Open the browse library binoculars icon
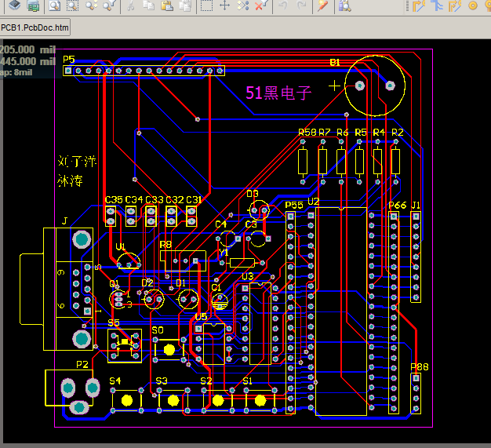The width and height of the screenshot is (491, 448). (x=345, y=5)
